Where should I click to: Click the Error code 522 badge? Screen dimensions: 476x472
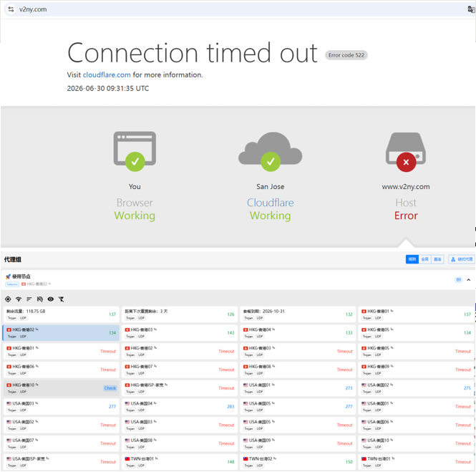(346, 55)
